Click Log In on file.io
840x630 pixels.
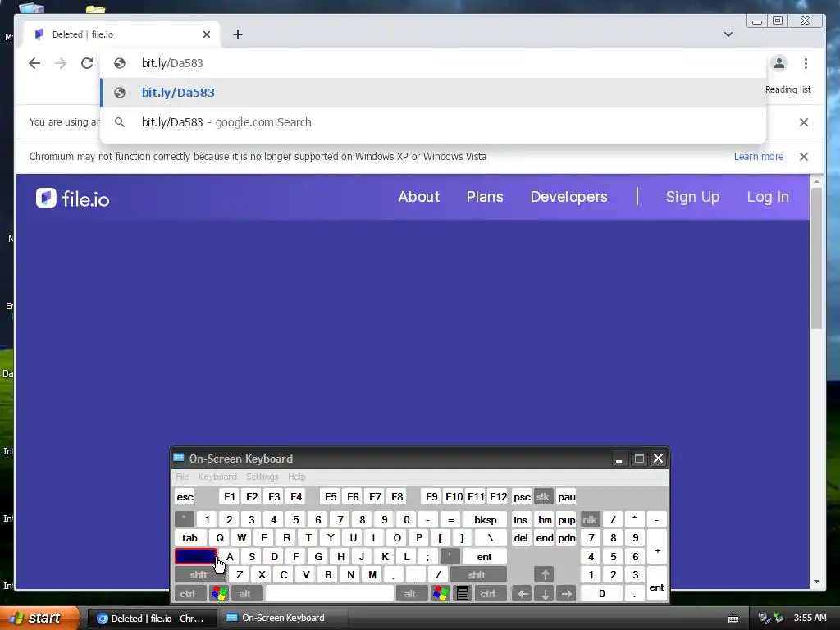tap(768, 197)
